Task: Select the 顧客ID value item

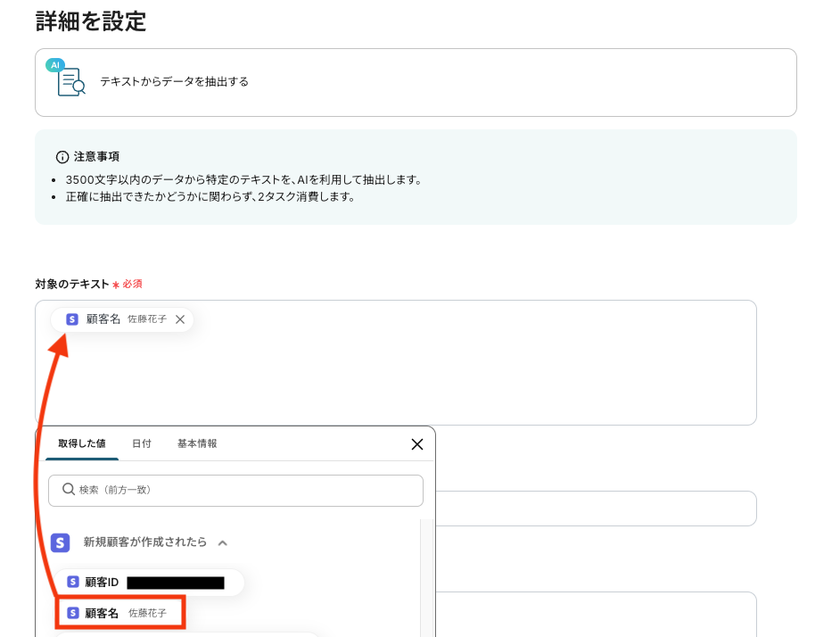Action: click(x=149, y=583)
